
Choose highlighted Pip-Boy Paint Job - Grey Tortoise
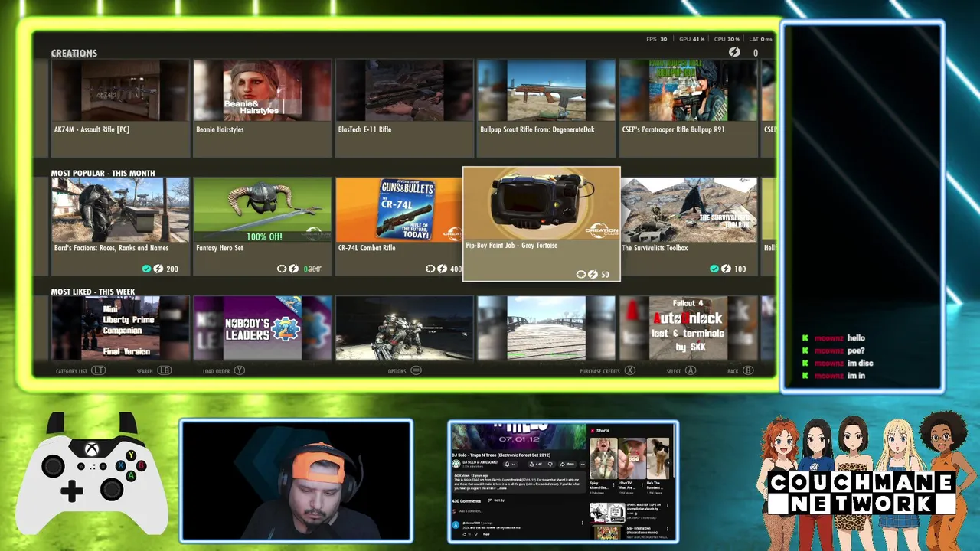[x=541, y=224]
